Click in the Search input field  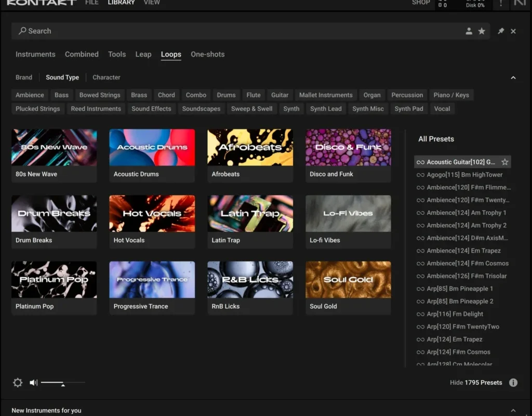click(250, 31)
